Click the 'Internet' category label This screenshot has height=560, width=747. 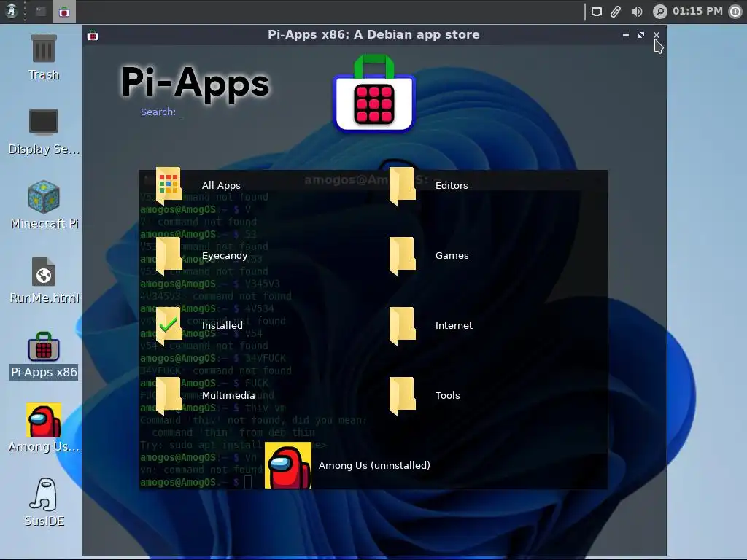pos(454,326)
